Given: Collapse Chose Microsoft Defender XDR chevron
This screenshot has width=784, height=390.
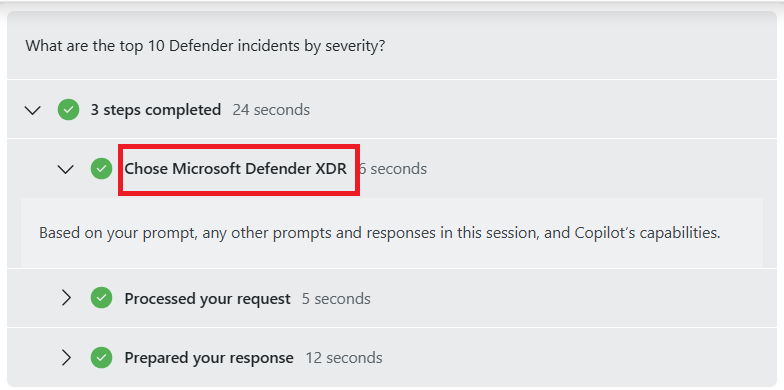Looking at the screenshot, I should [x=66, y=170].
